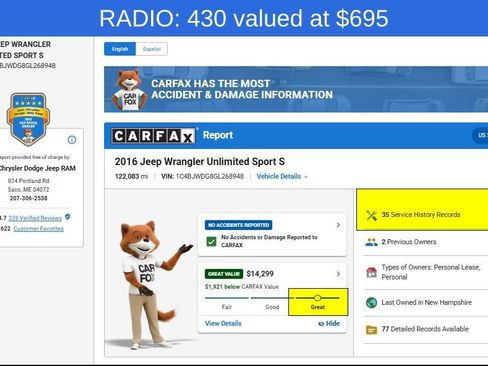Click the house owner types icon
Image resolution: width=488 pixels, height=366 pixels.
click(x=371, y=272)
